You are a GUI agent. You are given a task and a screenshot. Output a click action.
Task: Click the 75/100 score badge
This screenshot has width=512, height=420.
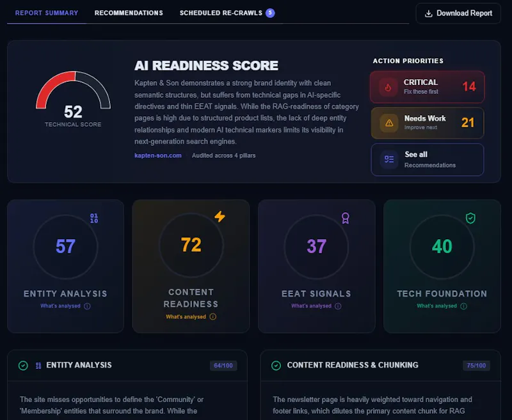click(476, 366)
